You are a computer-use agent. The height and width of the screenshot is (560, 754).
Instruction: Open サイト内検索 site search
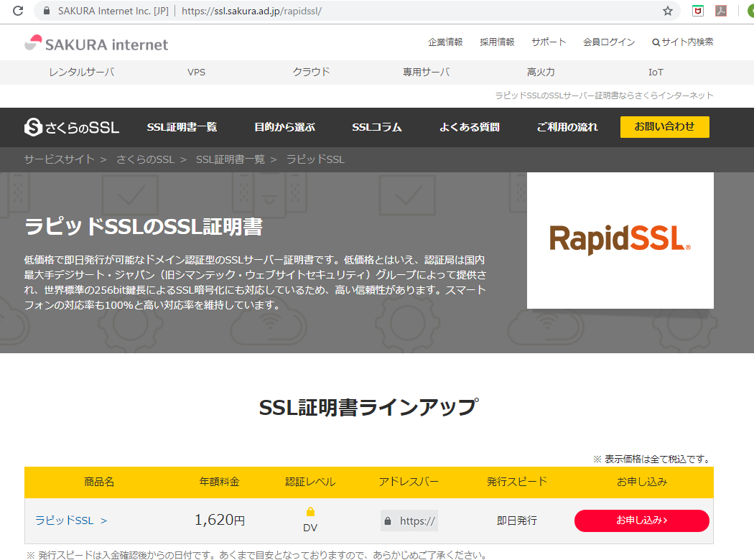682,42
